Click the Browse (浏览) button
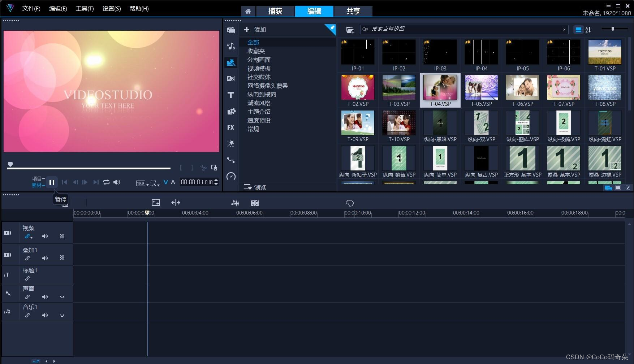The height and width of the screenshot is (364, 634). 255,187
